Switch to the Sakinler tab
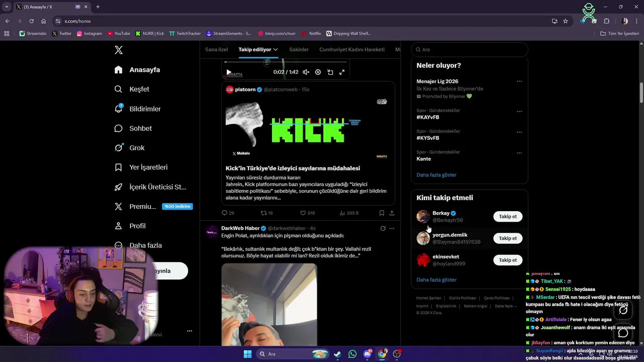This screenshot has width=644, height=362. click(299, 49)
